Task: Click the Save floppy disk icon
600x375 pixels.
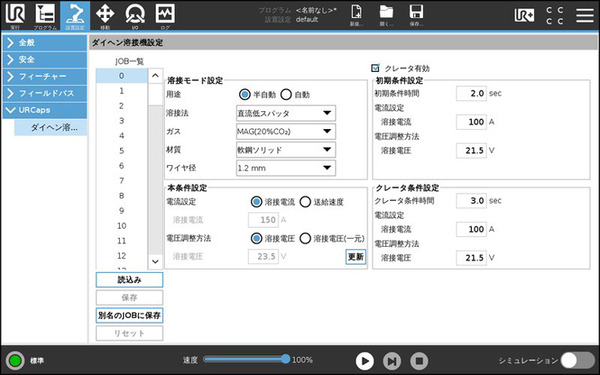Action: point(416,15)
